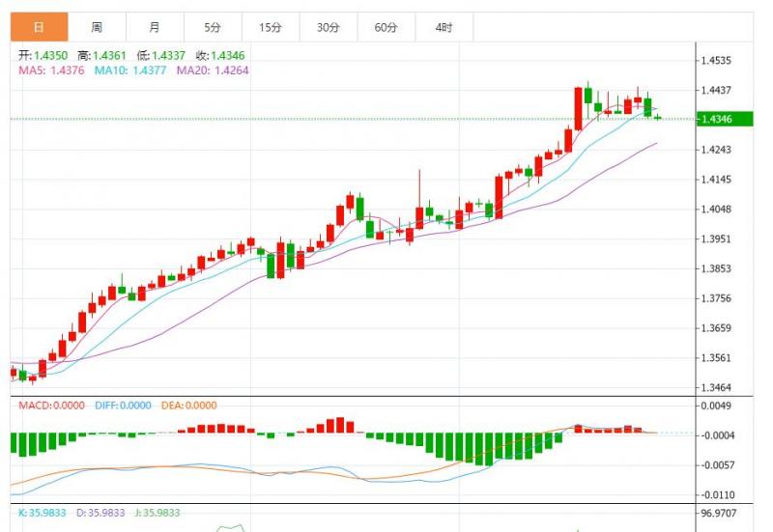
Task: Click the DIFF:0.0000 indicator label
Action: pyautogui.click(x=124, y=406)
